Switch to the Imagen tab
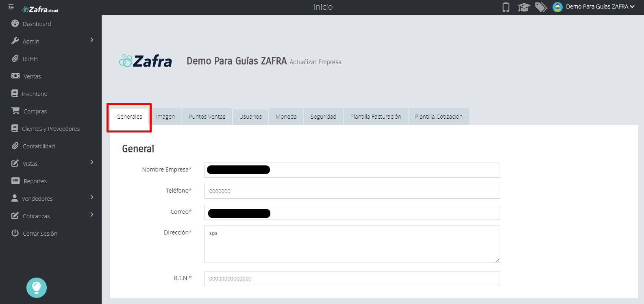This screenshot has width=644, height=304. pos(165,117)
